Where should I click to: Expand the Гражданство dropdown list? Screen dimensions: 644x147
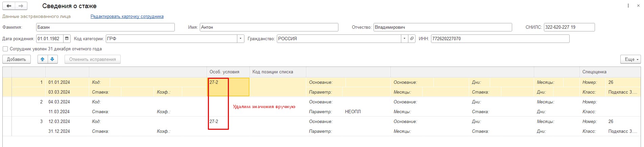tap(404, 39)
